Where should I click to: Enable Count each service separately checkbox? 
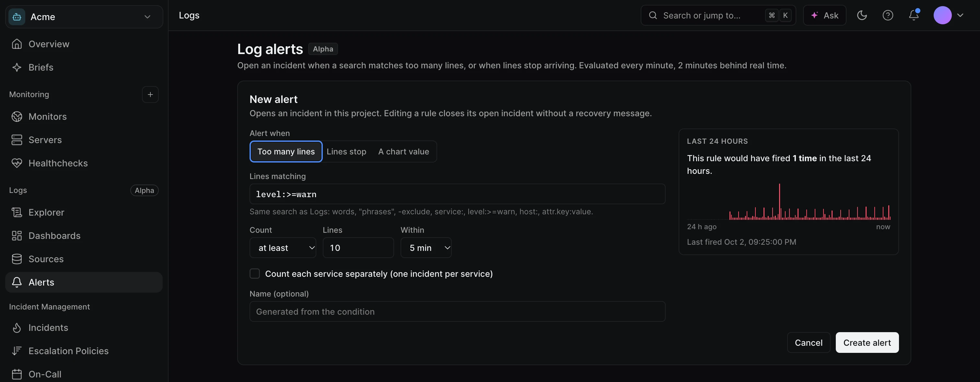[254, 274]
